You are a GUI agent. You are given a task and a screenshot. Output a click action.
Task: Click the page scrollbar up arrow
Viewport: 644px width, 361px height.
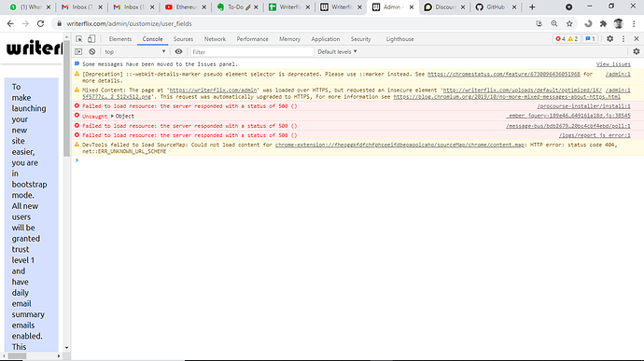(x=66, y=37)
